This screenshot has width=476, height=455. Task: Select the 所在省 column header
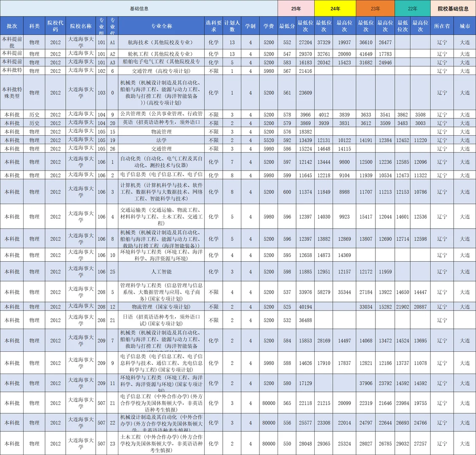tap(442, 26)
